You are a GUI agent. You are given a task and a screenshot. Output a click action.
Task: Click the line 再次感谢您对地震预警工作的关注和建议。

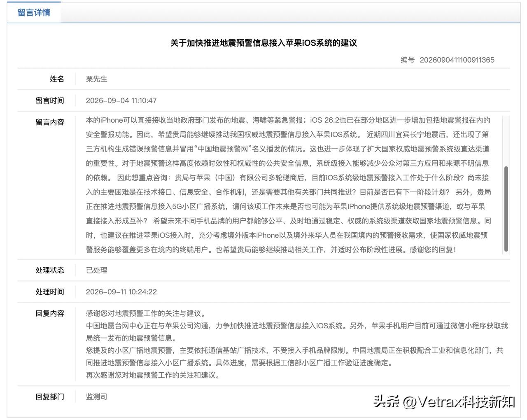[x=153, y=375]
